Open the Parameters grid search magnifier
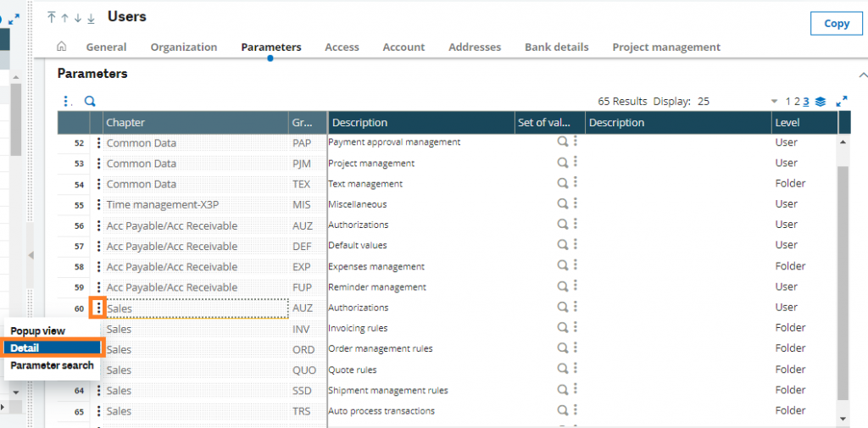The width and height of the screenshot is (868, 428). point(90,102)
